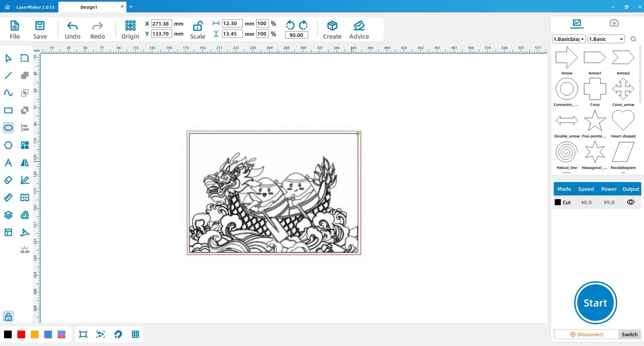
Task: Edit the width value field
Action: pyautogui.click(x=232, y=23)
